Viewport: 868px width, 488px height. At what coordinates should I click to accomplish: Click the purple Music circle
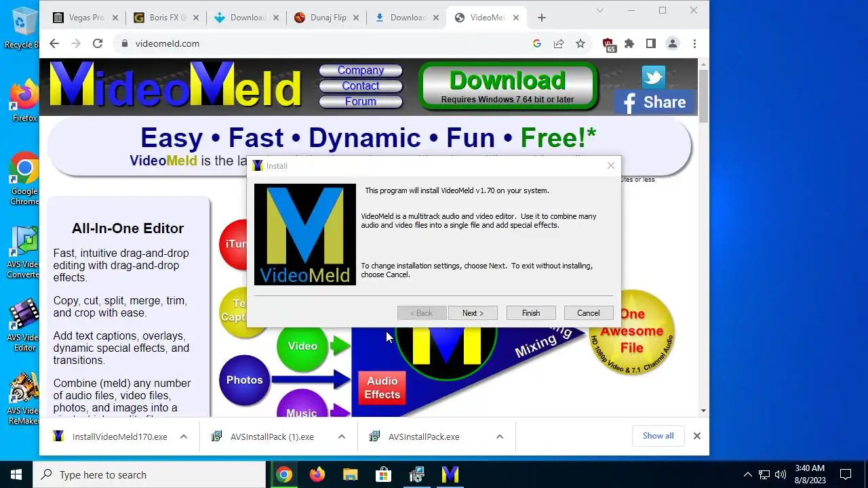(x=302, y=405)
